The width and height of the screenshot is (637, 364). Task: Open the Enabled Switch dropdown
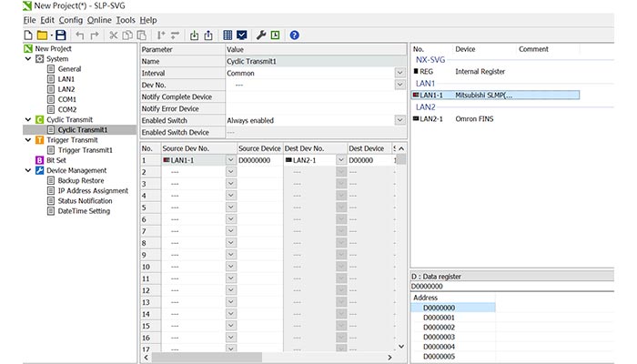click(399, 120)
